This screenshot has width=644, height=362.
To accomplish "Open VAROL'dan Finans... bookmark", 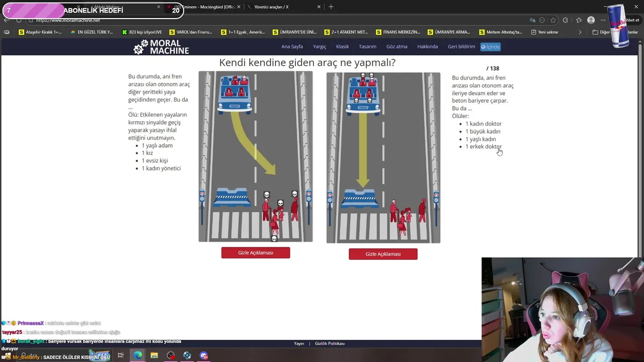I will [x=191, y=32].
